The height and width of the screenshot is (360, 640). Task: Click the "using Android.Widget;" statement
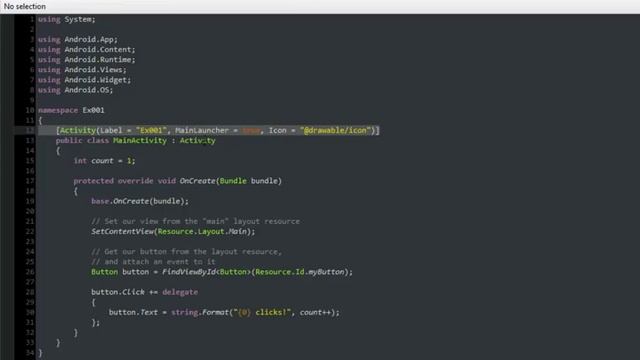pyautogui.click(x=84, y=80)
